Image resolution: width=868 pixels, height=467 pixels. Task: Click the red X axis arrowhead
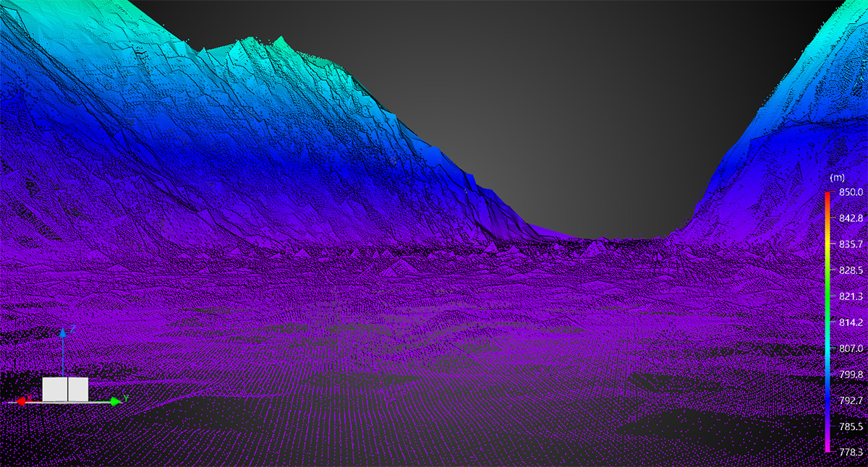[x=22, y=401]
